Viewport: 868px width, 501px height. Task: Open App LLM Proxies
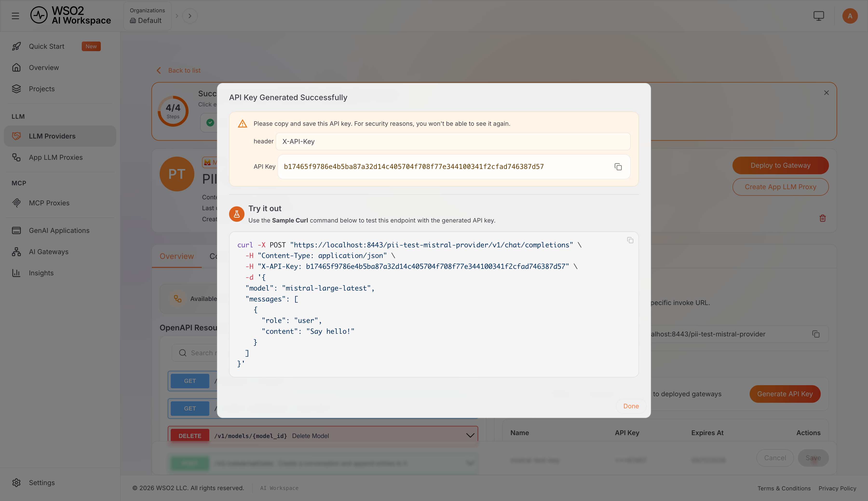pyautogui.click(x=60, y=158)
